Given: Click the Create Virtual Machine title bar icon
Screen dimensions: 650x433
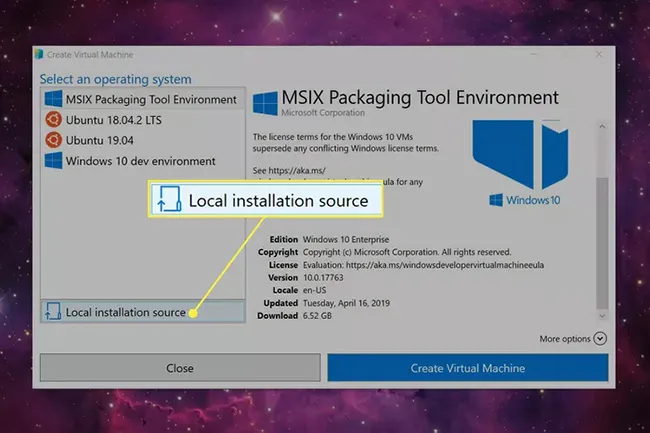Looking at the screenshot, I should [39, 54].
